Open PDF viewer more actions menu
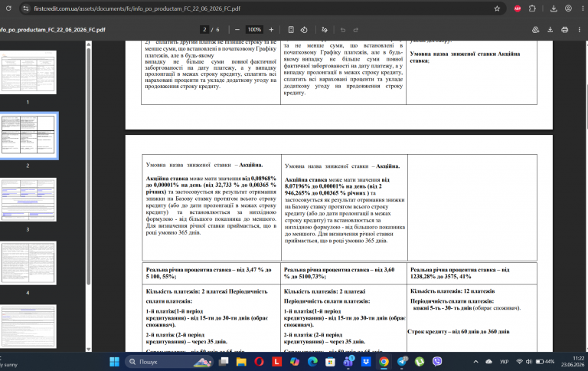This screenshot has width=588, height=371. (580, 30)
